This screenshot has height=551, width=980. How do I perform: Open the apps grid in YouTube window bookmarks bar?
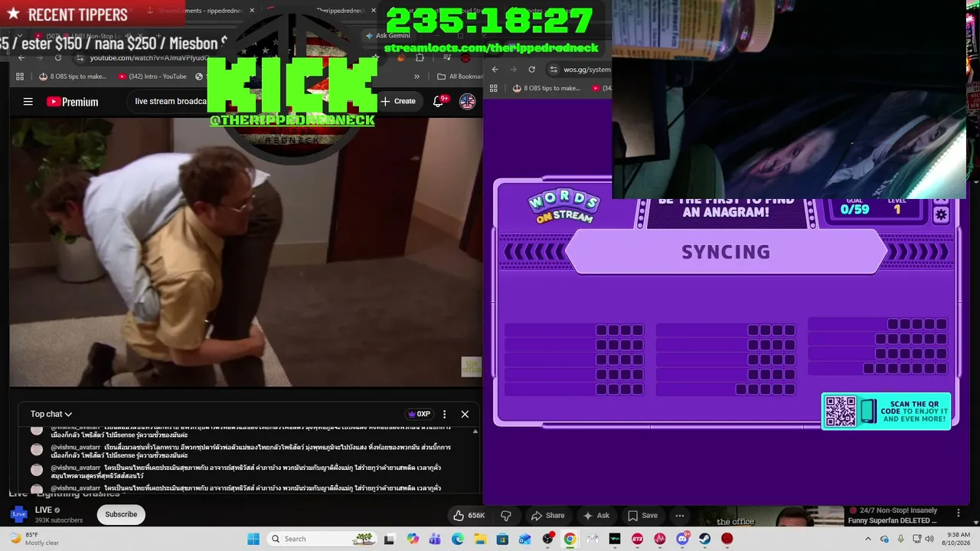coord(21,77)
